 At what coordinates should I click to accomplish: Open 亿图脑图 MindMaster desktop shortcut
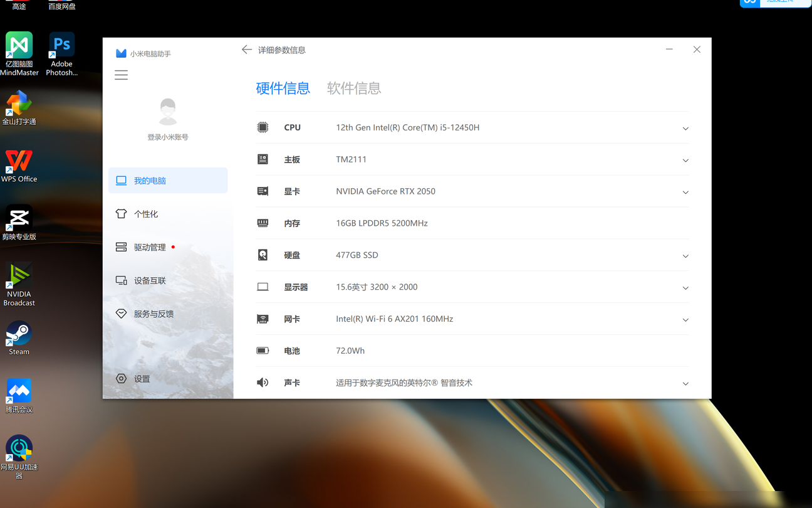[x=19, y=54]
